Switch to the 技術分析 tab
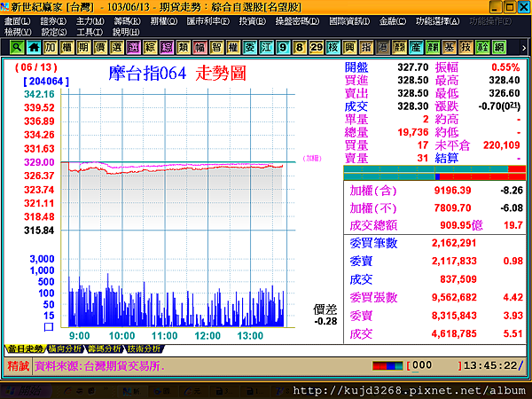This screenshot has height=399, width=532. 144,348
